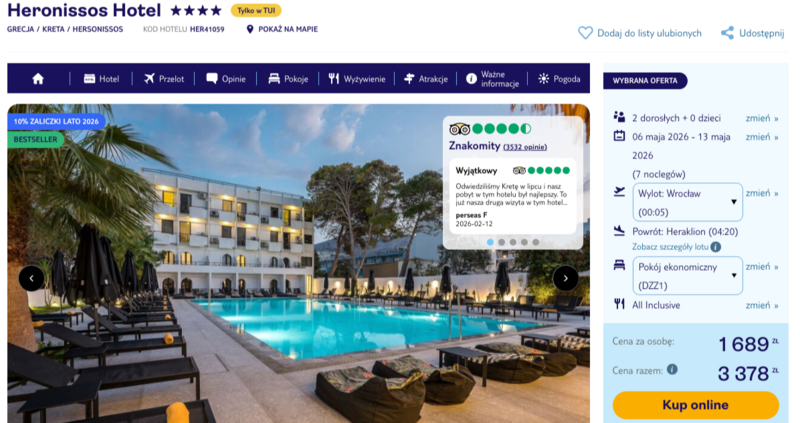Click the heart icon to favorite hotel
The image size is (800, 423).
pos(585,33)
